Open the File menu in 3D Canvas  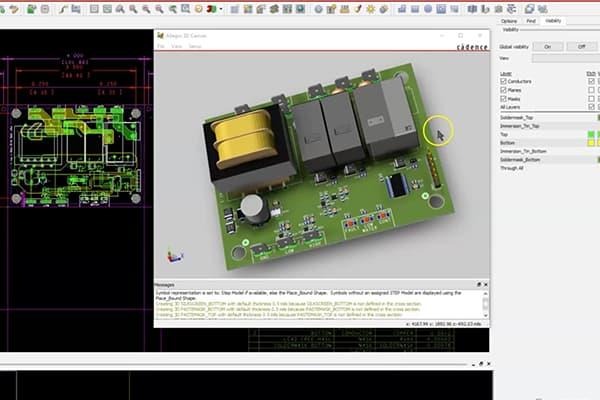point(161,46)
